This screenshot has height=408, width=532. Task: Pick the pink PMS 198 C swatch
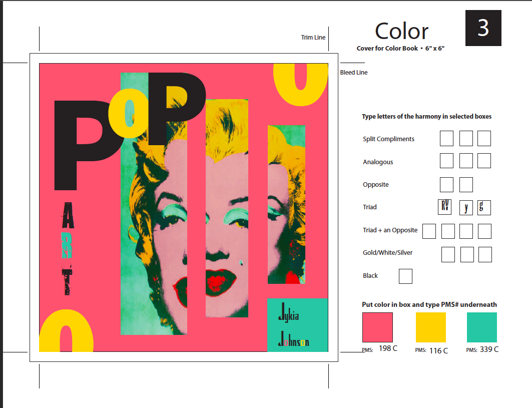pos(377,327)
